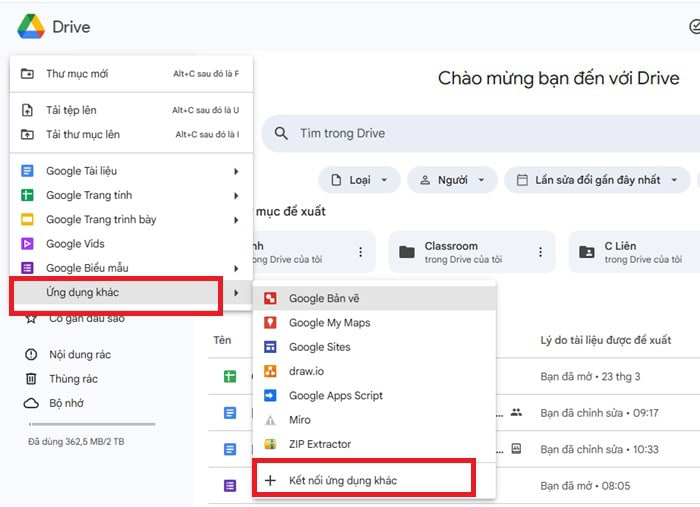
Task: Click the Classroom folder icon
Action: (407, 252)
